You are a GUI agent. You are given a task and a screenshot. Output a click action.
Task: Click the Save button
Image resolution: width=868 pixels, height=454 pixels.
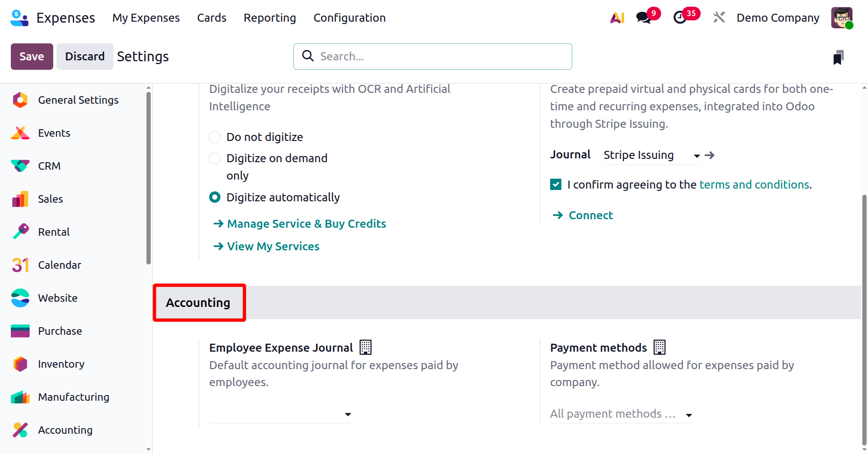pos(32,57)
